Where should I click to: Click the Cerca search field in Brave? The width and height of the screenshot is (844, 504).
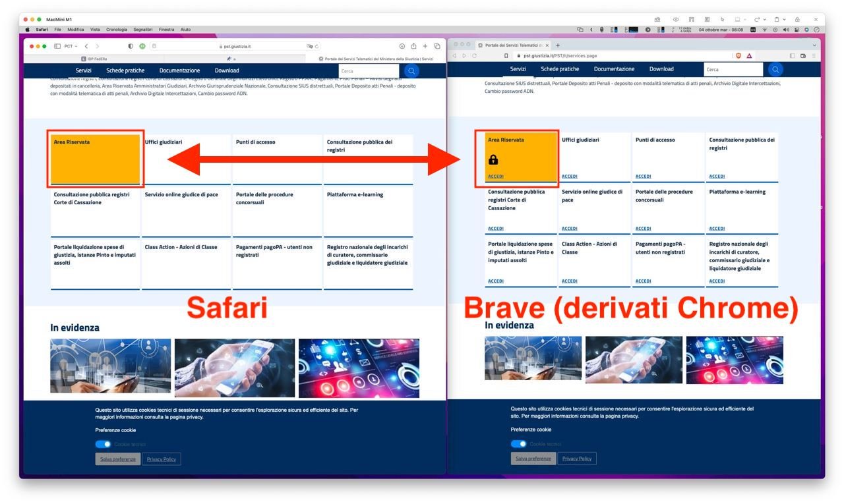733,69
